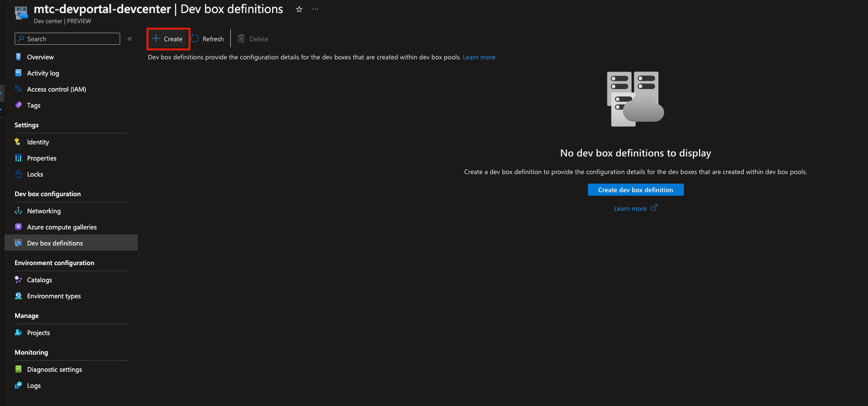
Task: Open Azure compute galleries
Action: [62, 227]
